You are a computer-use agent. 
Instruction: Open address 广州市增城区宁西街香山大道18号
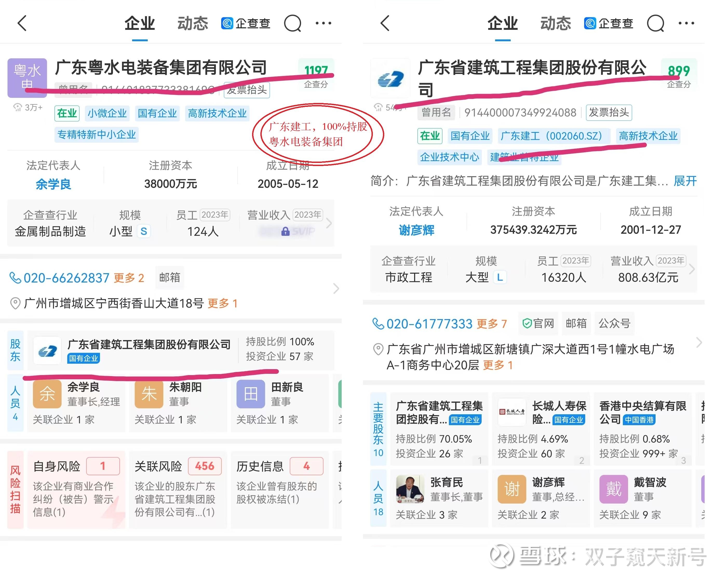[114, 303]
